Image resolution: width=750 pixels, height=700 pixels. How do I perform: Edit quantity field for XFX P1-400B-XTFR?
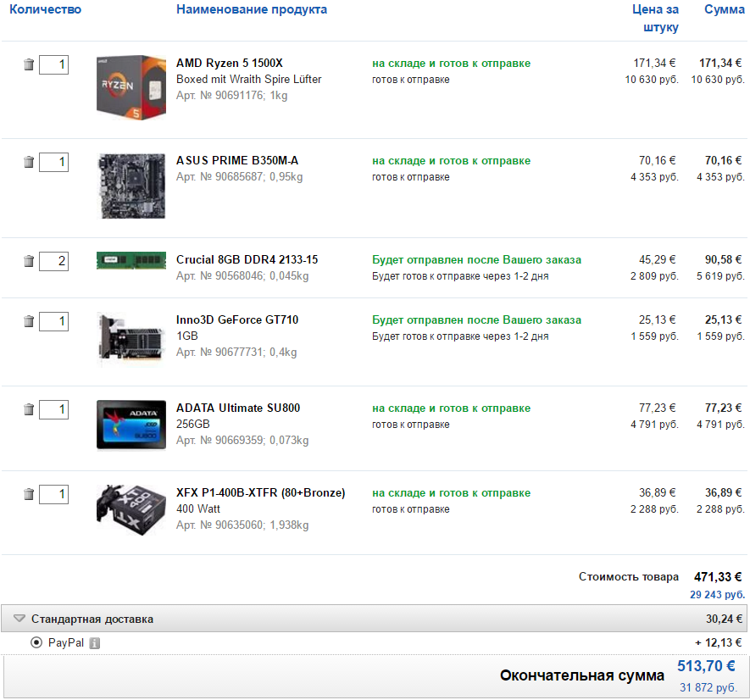[x=53, y=494]
